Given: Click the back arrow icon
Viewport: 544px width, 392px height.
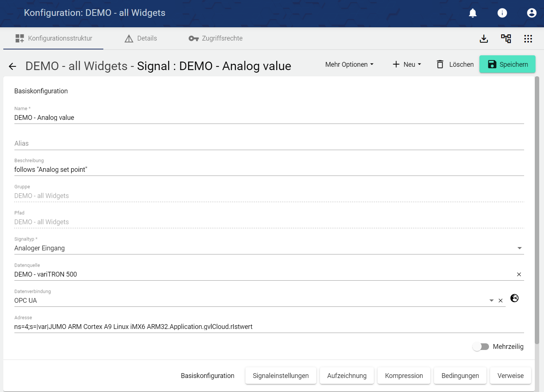Looking at the screenshot, I should point(13,66).
